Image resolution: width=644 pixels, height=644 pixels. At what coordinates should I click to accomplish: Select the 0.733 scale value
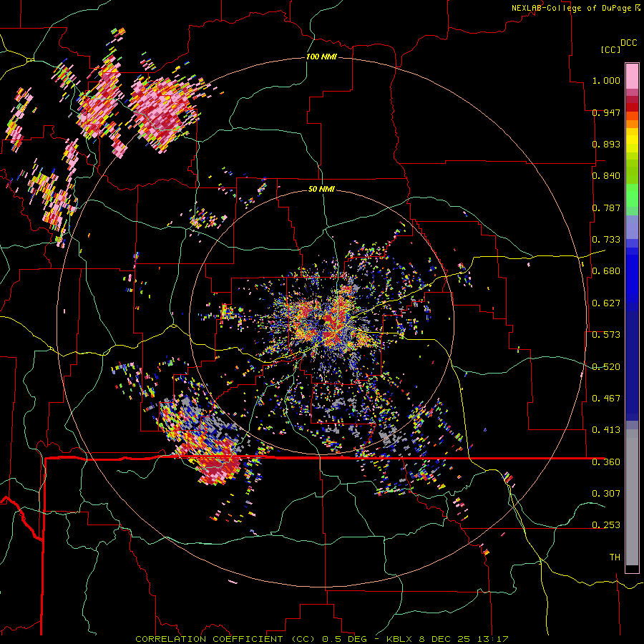pyautogui.click(x=606, y=240)
